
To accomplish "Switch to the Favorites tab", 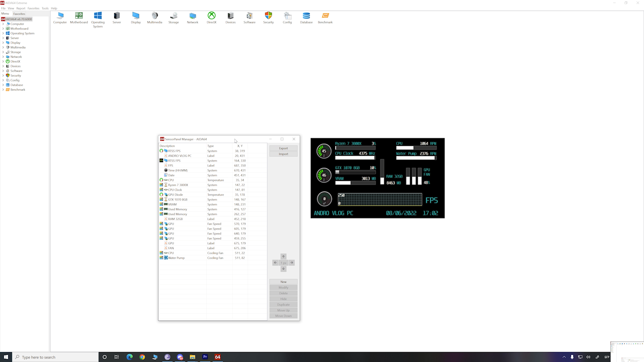I will 19,14.
